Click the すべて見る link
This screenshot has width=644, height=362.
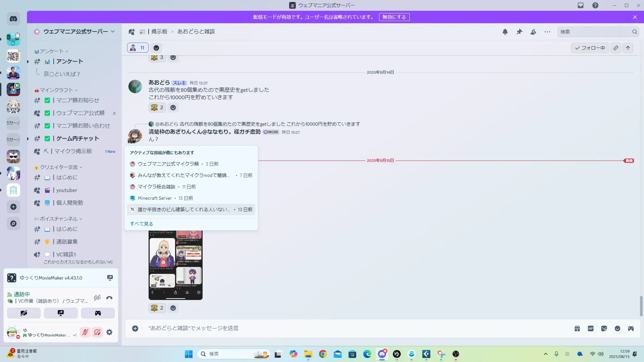(x=141, y=224)
